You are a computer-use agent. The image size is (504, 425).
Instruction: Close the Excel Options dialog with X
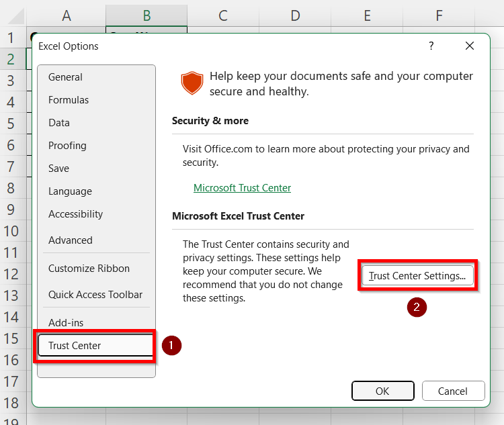coord(470,46)
